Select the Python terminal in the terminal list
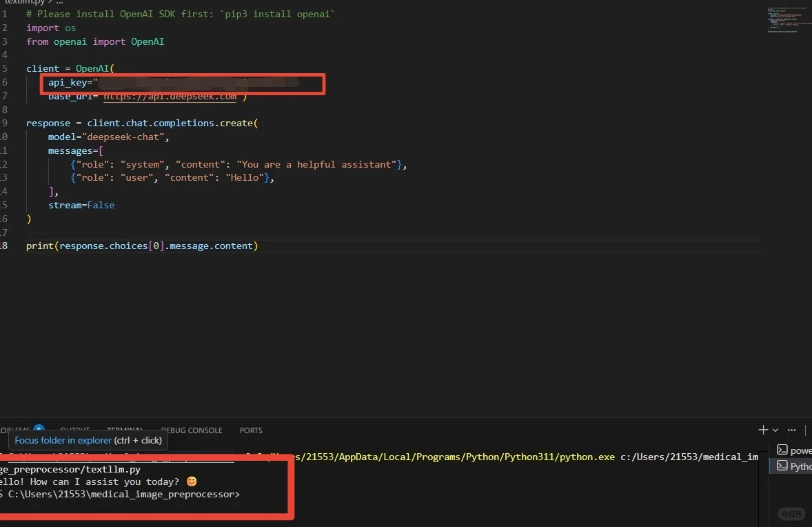The height and width of the screenshot is (527, 812). 793,466
